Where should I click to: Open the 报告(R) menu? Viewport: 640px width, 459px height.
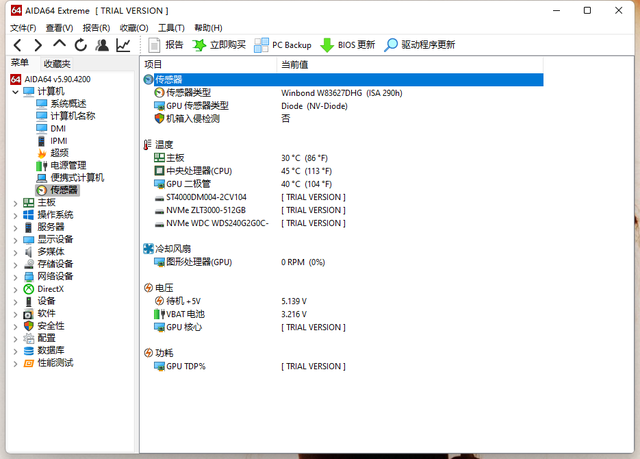click(x=96, y=28)
